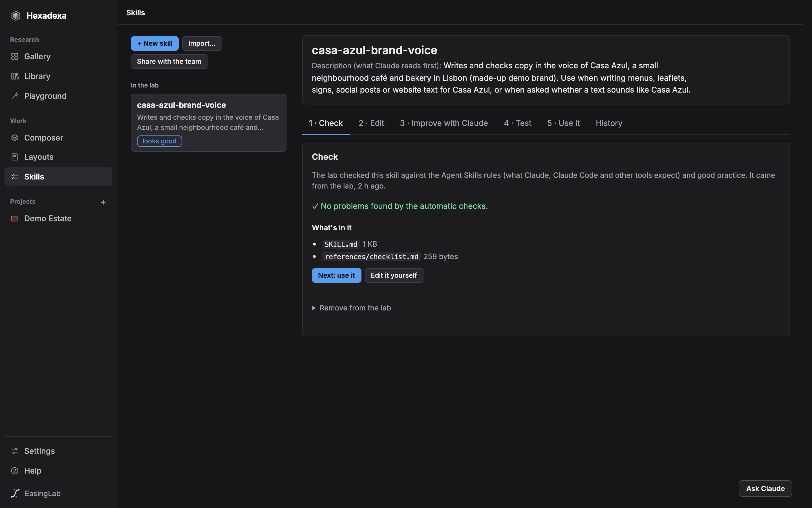Click the looks good badge
Image resolution: width=812 pixels, height=508 pixels.
[x=159, y=141]
